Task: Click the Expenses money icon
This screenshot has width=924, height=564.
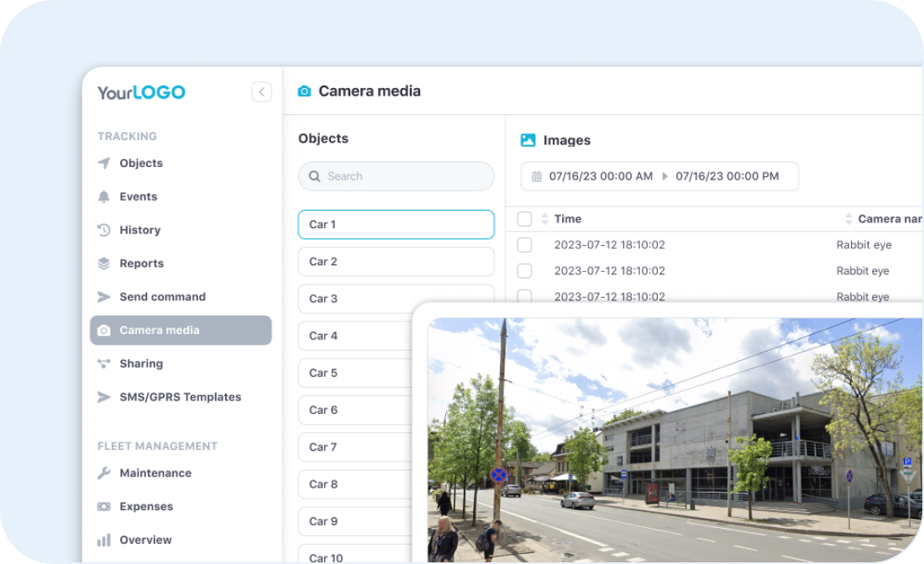Action: point(104,507)
